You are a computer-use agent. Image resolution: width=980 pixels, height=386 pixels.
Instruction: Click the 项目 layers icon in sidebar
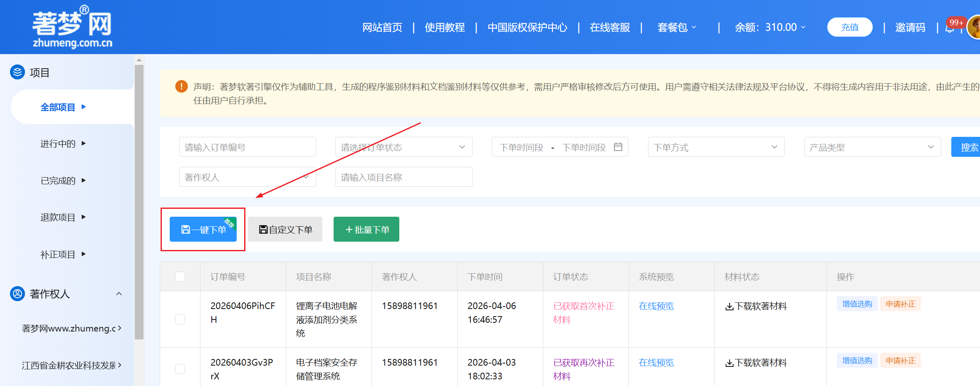click(17, 72)
